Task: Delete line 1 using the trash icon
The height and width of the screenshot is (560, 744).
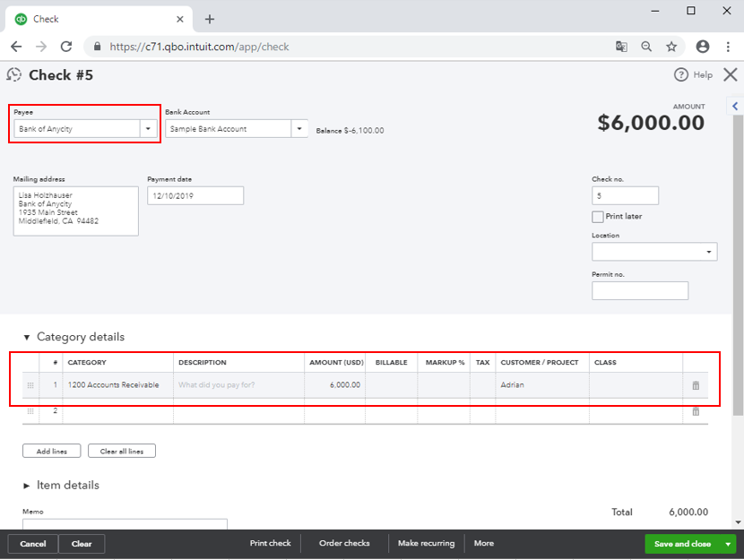Action: 696,383
